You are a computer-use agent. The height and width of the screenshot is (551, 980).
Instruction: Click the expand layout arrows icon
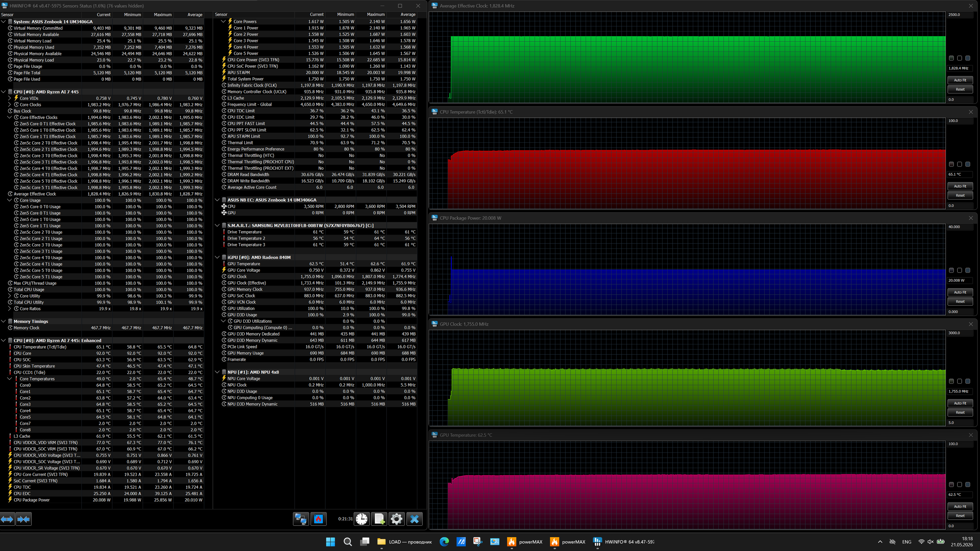tap(7, 519)
